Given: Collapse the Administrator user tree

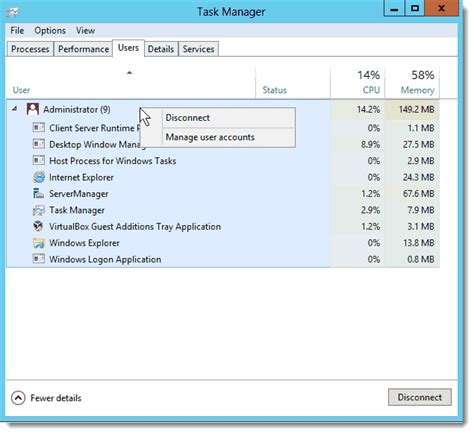Looking at the screenshot, I should 15,109.
